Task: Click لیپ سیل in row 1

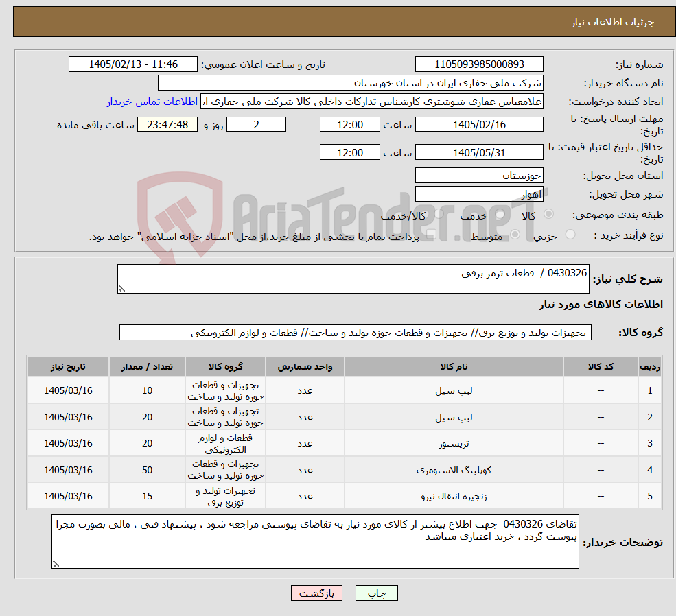Action: 454,391
